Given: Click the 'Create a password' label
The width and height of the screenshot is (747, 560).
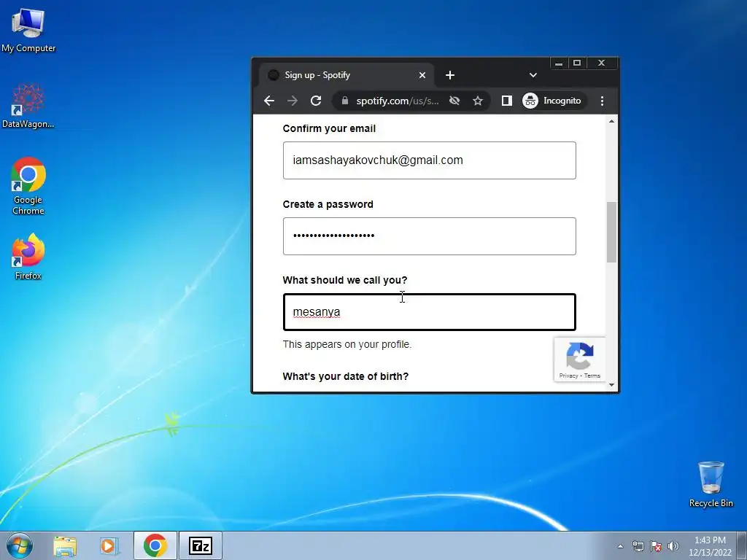Looking at the screenshot, I should 328,204.
